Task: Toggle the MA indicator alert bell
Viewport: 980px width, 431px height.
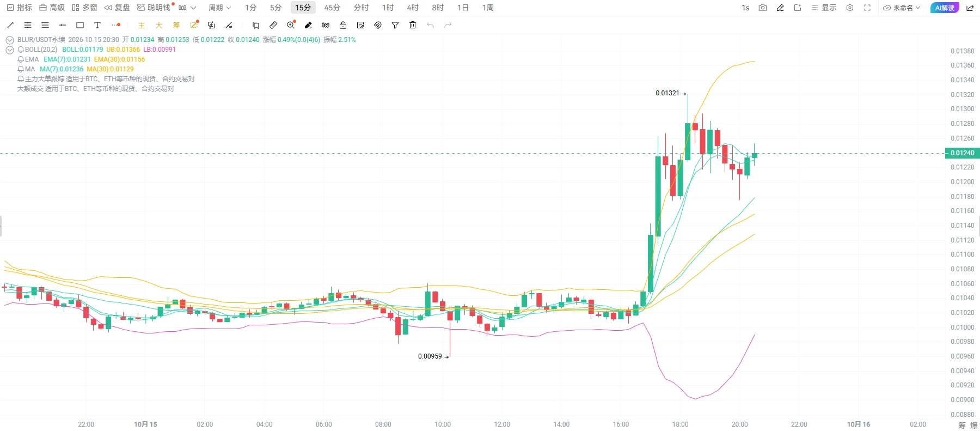Action: click(21, 69)
